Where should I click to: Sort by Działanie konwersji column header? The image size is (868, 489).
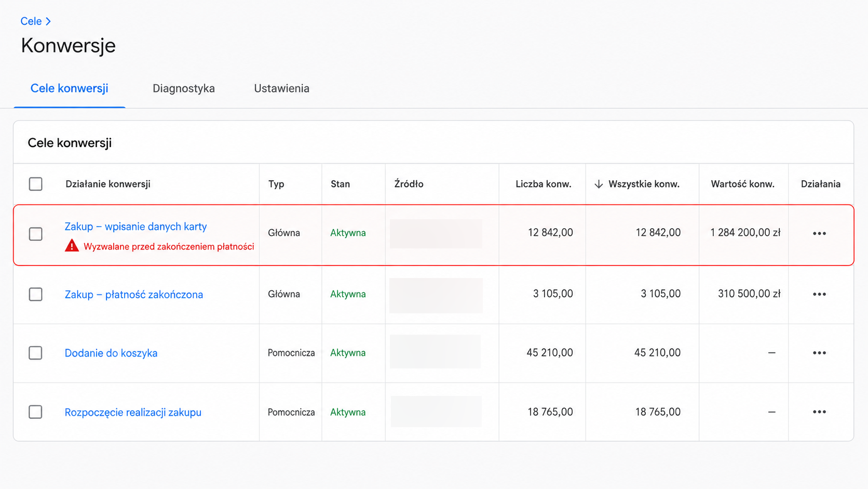coord(108,184)
